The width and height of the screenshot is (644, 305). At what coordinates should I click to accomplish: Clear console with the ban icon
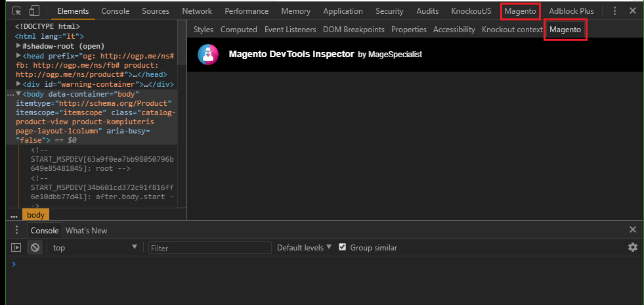pyautogui.click(x=35, y=247)
